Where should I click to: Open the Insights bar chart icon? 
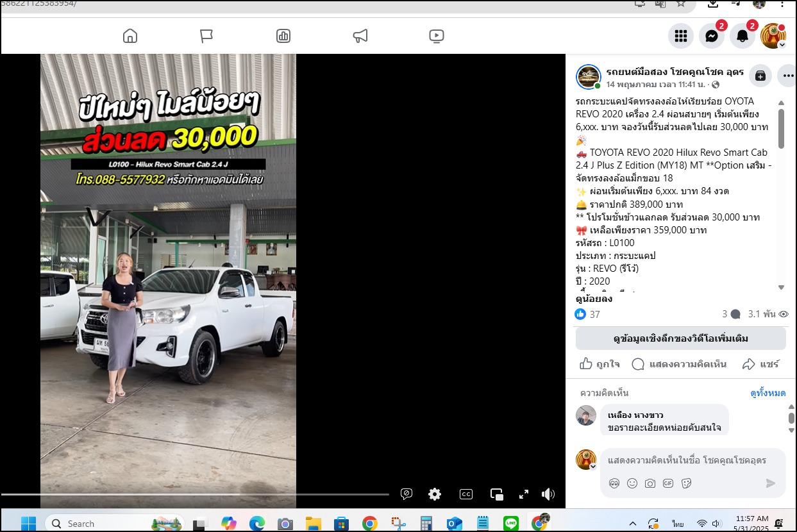[283, 36]
